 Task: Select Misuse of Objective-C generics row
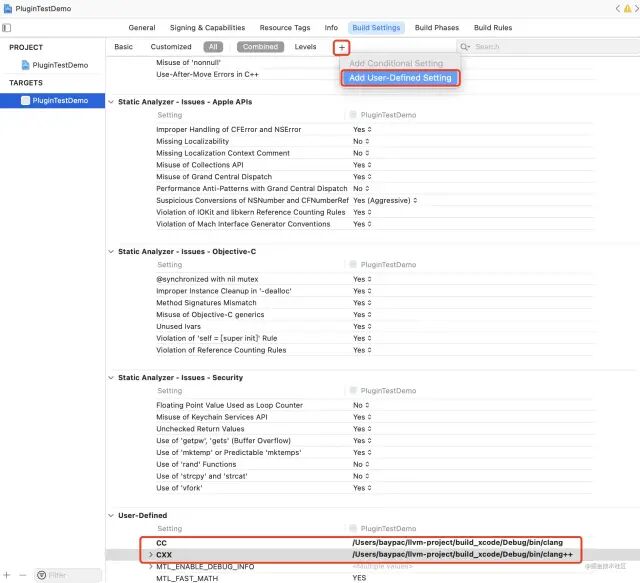coord(210,315)
